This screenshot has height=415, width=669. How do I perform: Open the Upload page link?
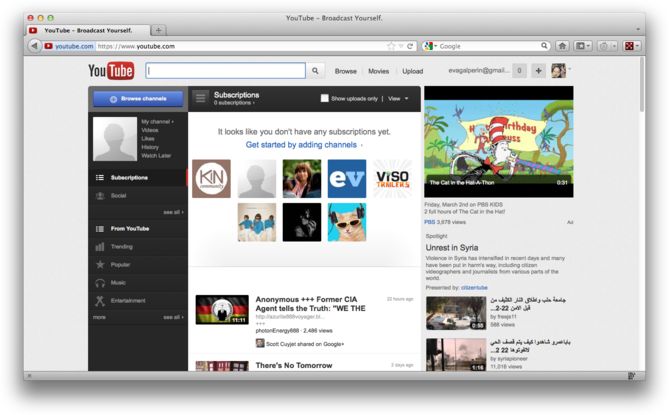click(x=412, y=71)
